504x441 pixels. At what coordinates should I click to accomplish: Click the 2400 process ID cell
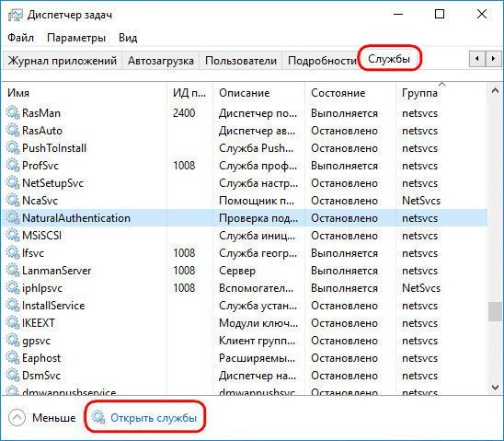click(184, 113)
